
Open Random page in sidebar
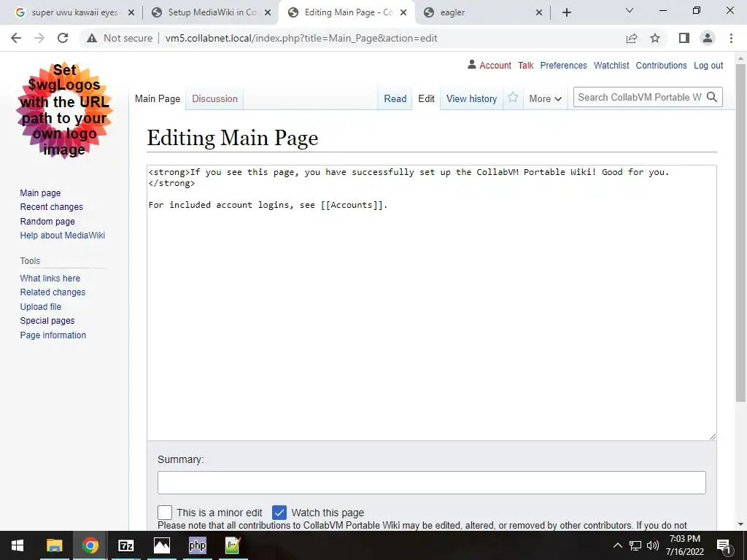(47, 221)
